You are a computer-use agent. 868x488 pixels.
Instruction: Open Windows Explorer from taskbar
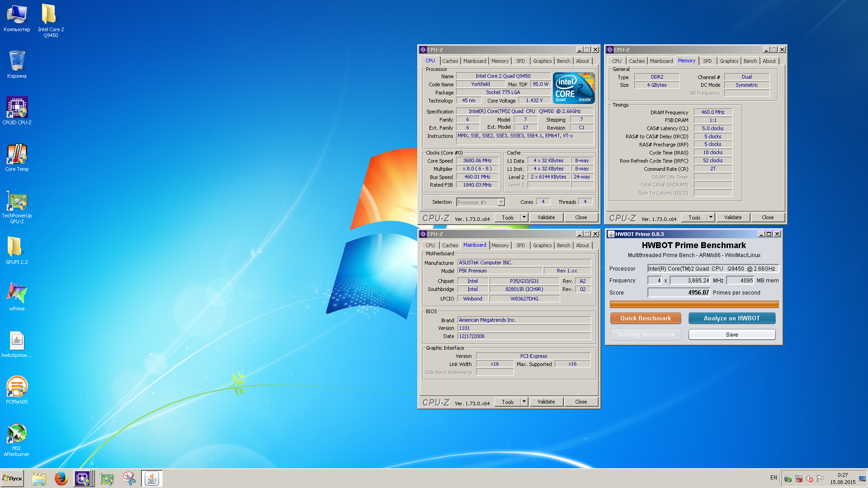[39, 479]
